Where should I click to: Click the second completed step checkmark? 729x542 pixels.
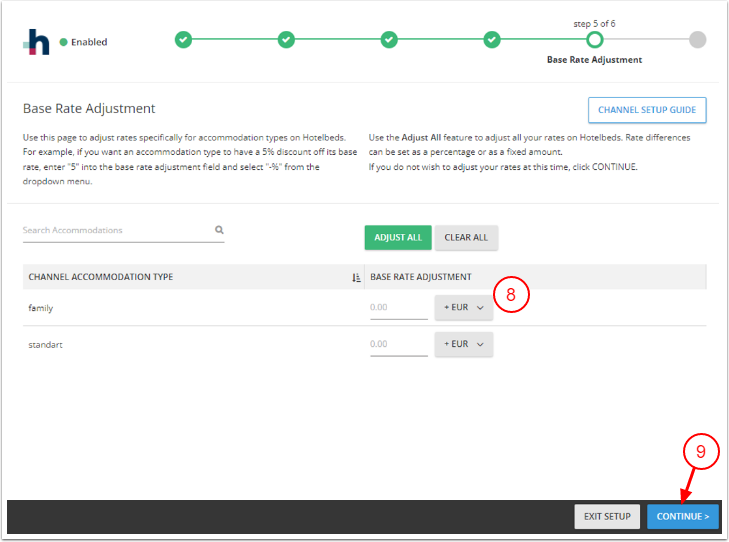pyautogui.click(x=286, y=40)
